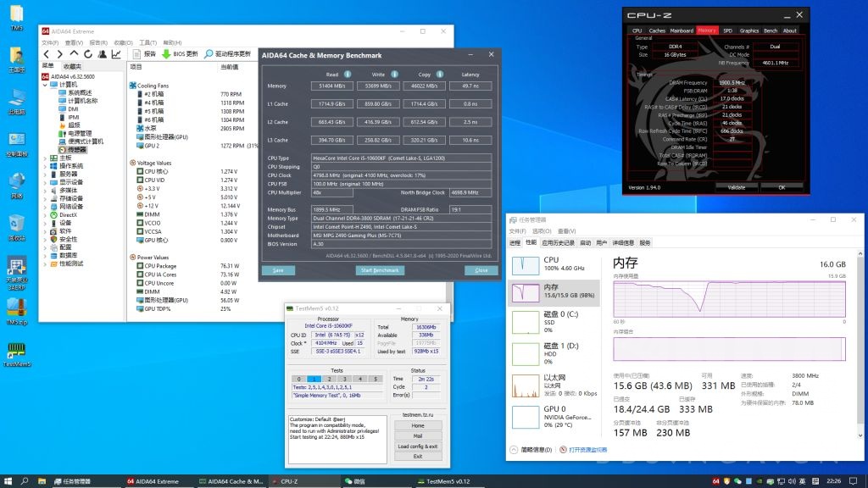Click the graph chart icon in AIDA64 toolbar

pos(116,53)
